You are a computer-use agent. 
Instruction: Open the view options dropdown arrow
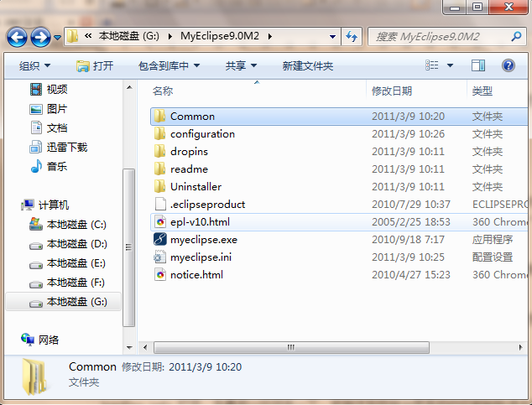450,65
